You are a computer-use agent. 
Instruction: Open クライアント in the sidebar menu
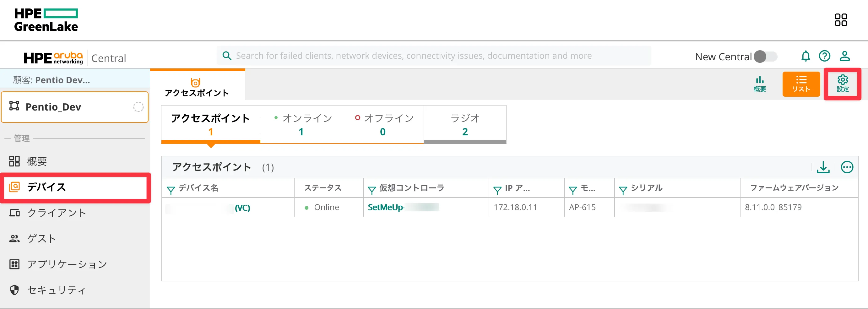(57, 213)
